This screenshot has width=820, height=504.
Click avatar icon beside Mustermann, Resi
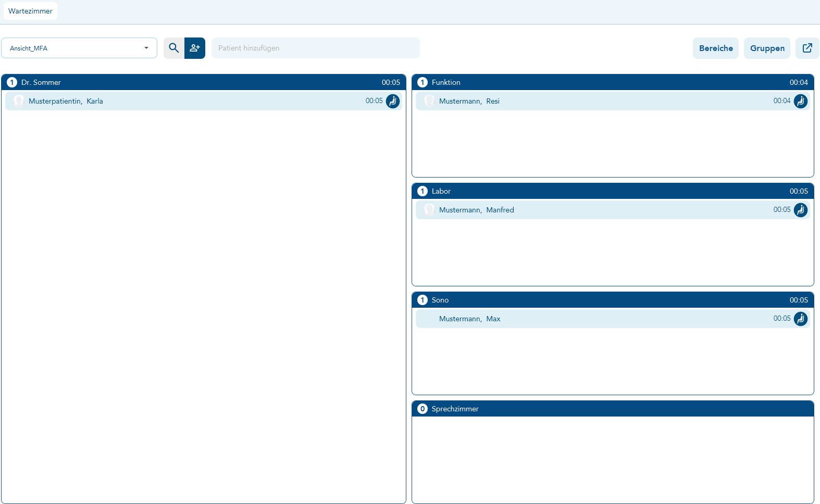[429, 100]
